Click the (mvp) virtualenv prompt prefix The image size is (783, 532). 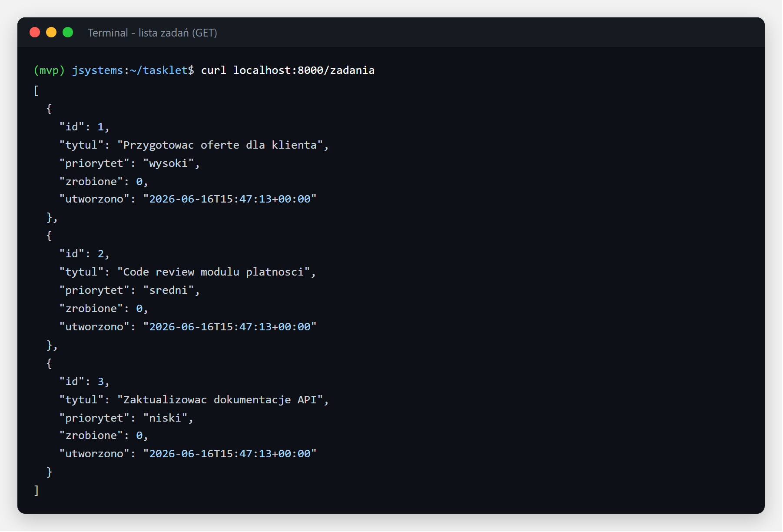tap(49, 70)
